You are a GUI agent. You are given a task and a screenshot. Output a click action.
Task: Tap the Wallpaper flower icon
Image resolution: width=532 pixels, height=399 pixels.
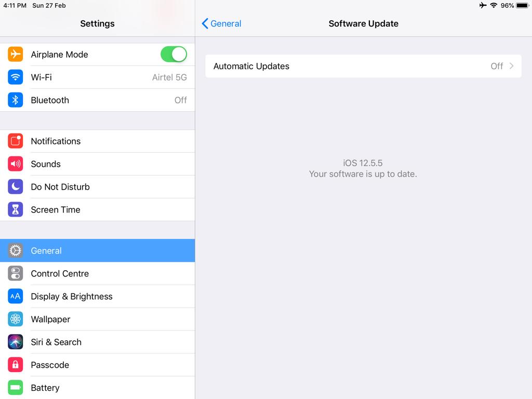(15, 320)
